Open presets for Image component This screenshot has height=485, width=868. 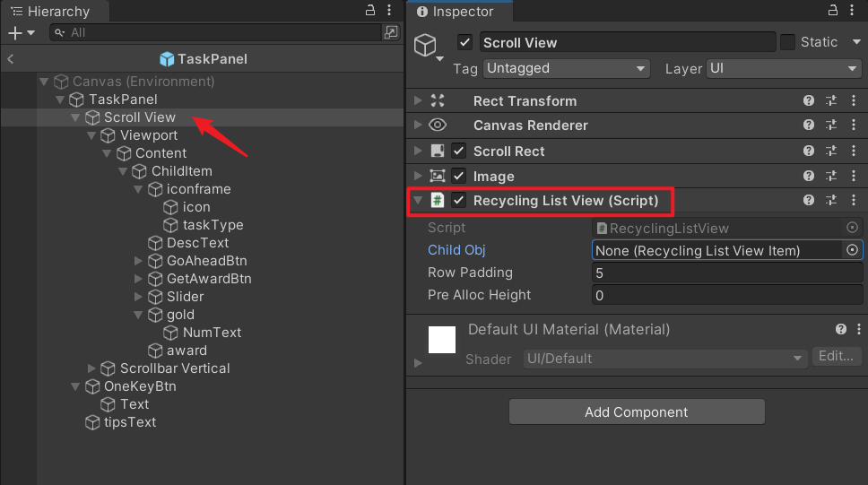tap(831, 176)
